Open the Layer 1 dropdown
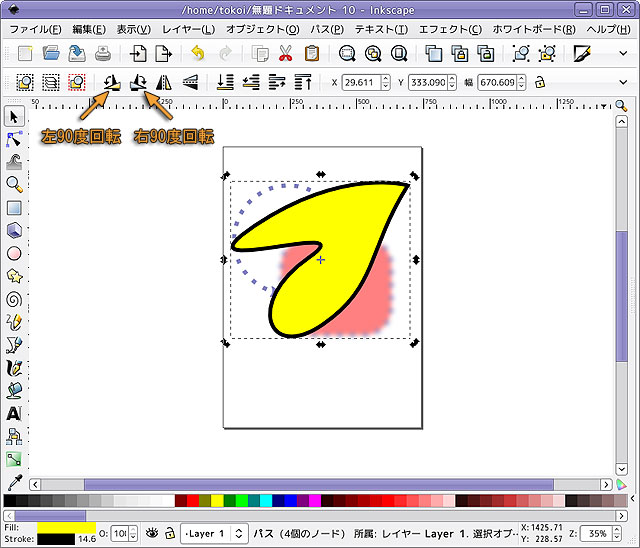This screenshot has height=548, width=640. tap(214, 533)
